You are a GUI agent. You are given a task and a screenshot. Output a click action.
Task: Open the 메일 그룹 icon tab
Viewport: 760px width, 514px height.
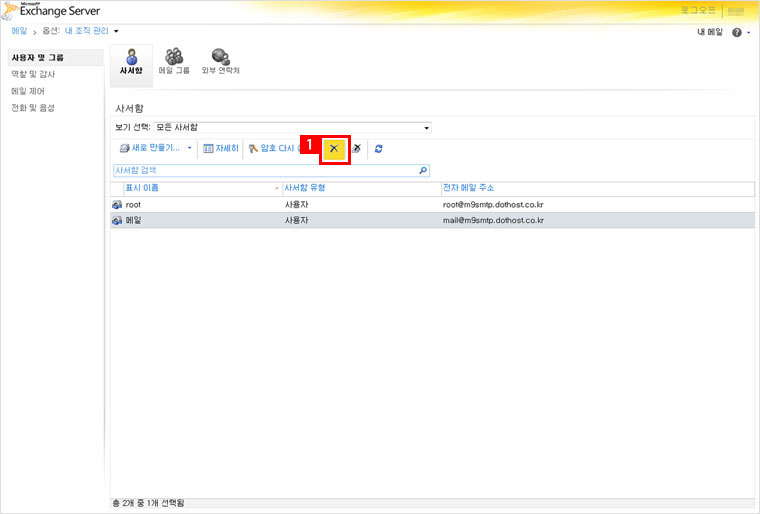coord(174,62)
